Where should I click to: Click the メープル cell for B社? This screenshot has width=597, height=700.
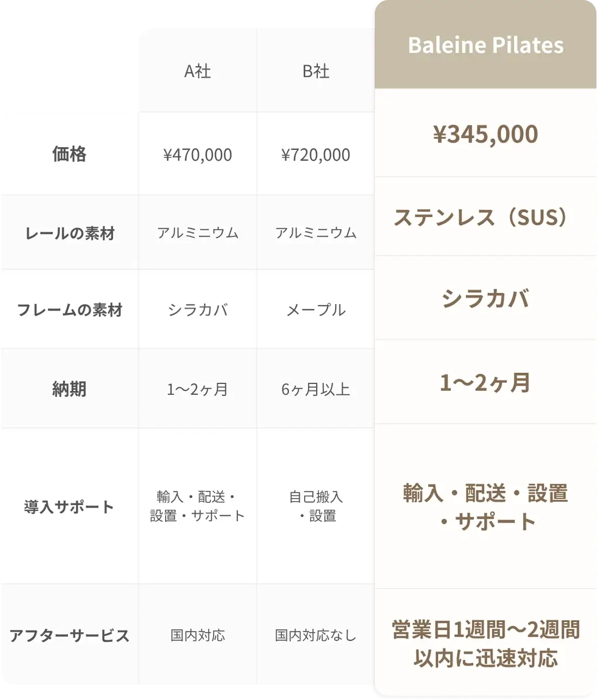(x=316, y=310)
